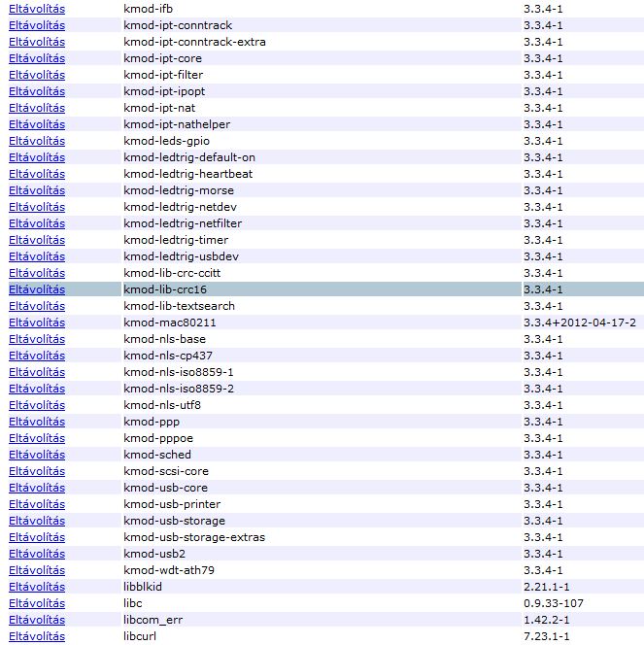Click Eltávolítás for kmod-ledtrig-heartbeat
The height and width of the screenshot is (645, 644).
pyautogui.click(x=37, y=174)
